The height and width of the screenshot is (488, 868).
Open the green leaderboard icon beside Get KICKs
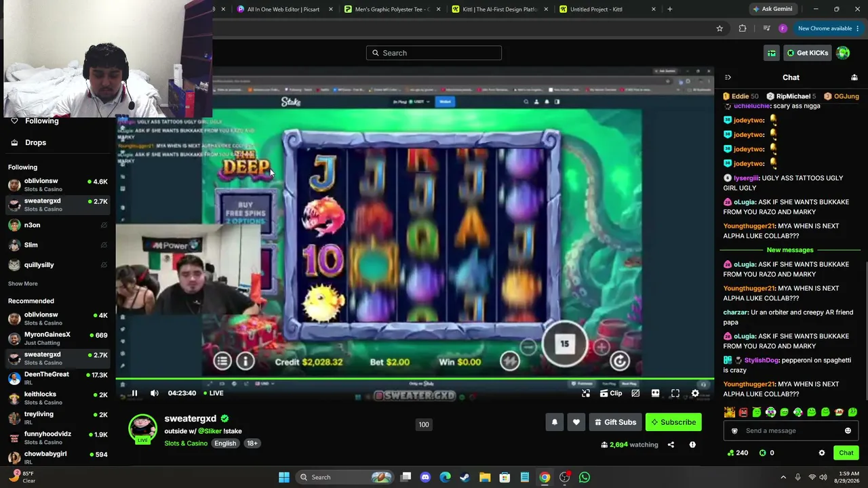772,53
